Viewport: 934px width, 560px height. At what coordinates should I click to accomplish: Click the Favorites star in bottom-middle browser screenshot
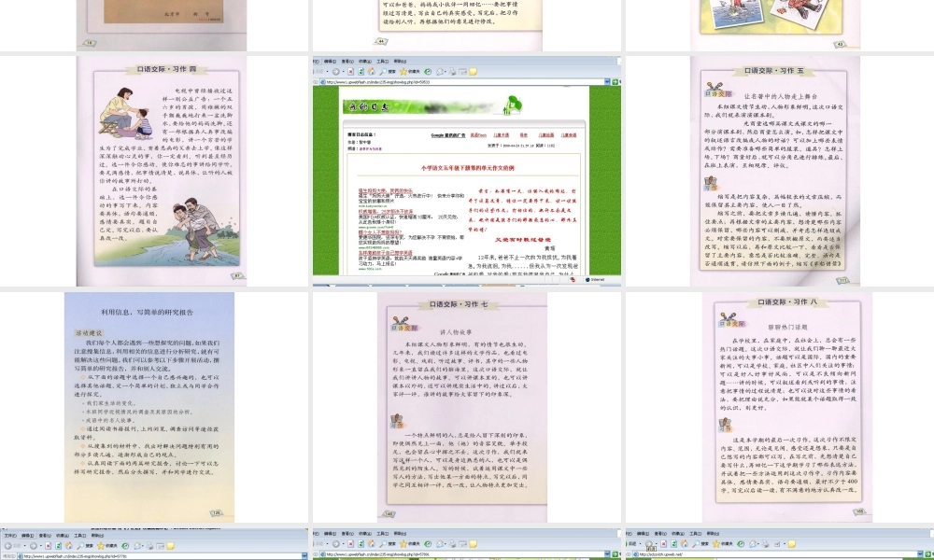403,544
